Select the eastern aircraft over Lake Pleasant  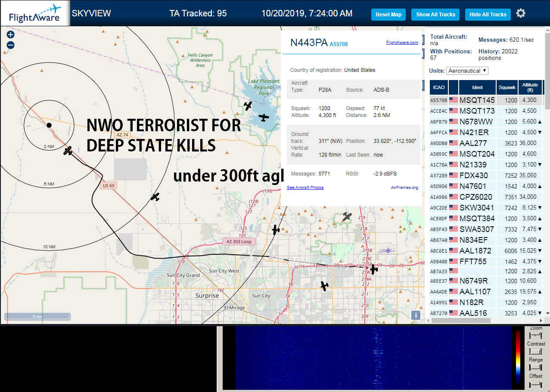tap(264, 117)
